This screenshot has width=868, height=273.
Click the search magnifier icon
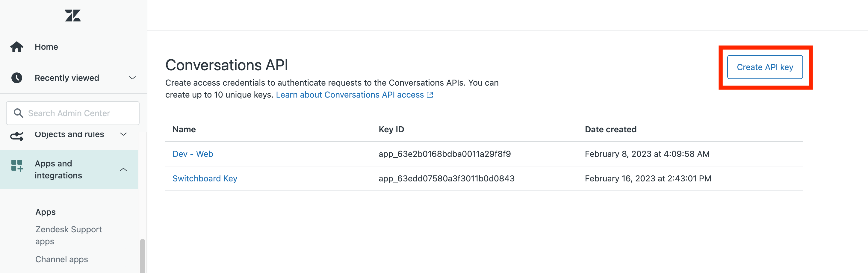coord(18,113)
